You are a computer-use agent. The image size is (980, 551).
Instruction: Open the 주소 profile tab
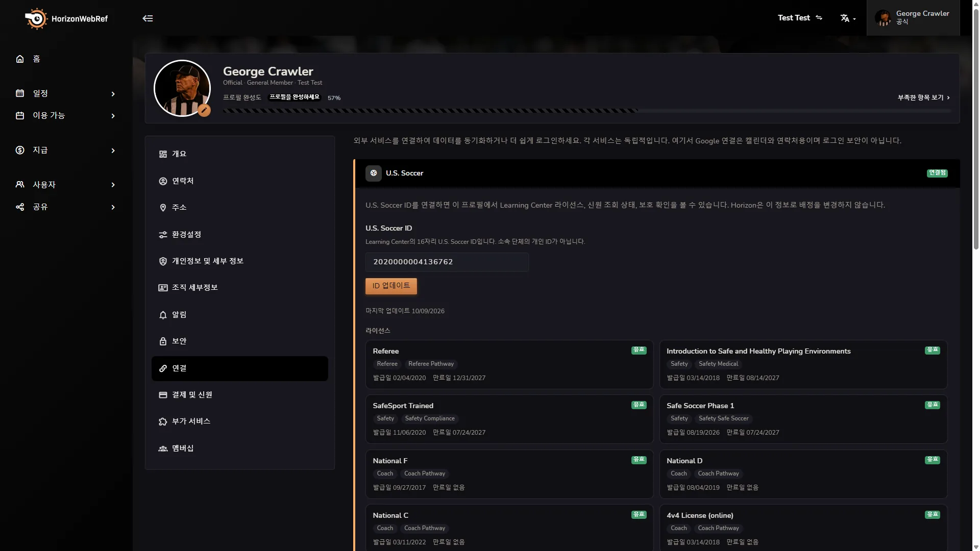tap(240, 208)
